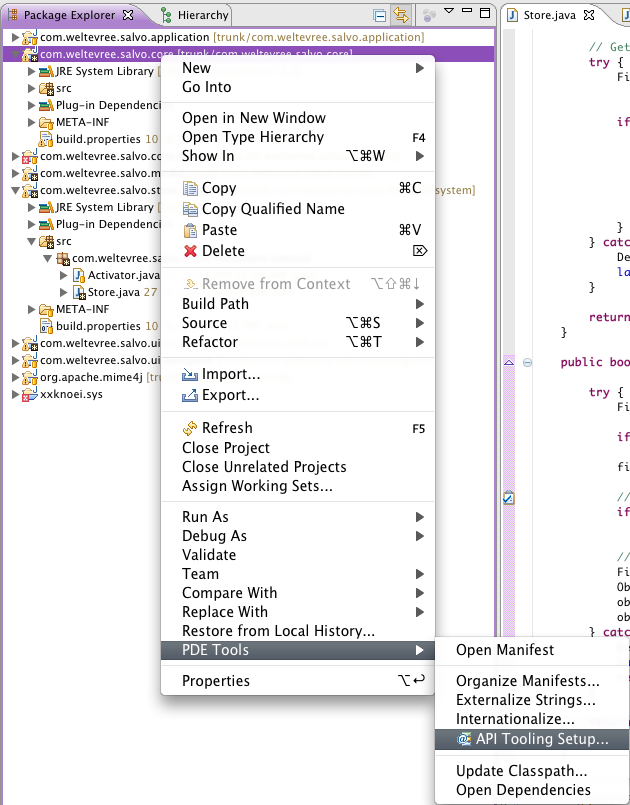The width and height of the screenshot is (630, 805).
Task: Toggle Link with Editor icon
Action: click(400, 15)
